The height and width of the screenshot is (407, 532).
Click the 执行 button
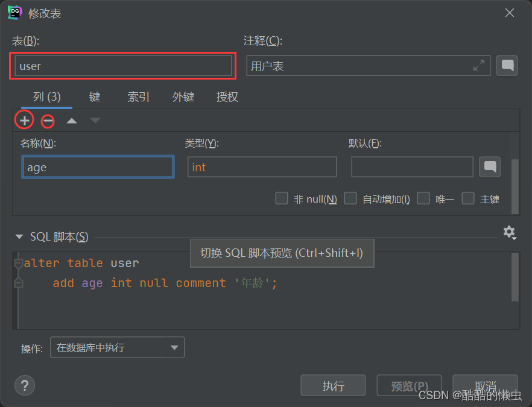[x=333, y=385]
